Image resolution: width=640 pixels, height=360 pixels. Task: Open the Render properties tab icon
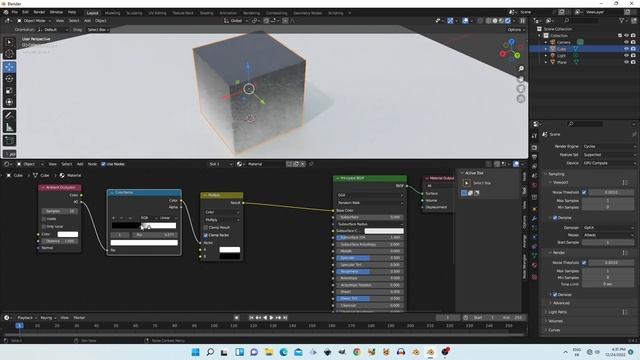pyautogui.click(x=534, y=147)
